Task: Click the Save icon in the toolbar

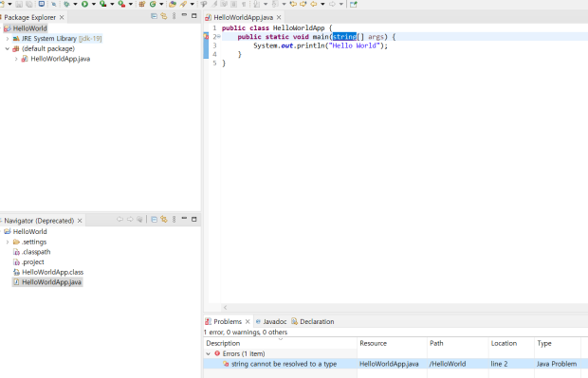Action: (19, 4)
